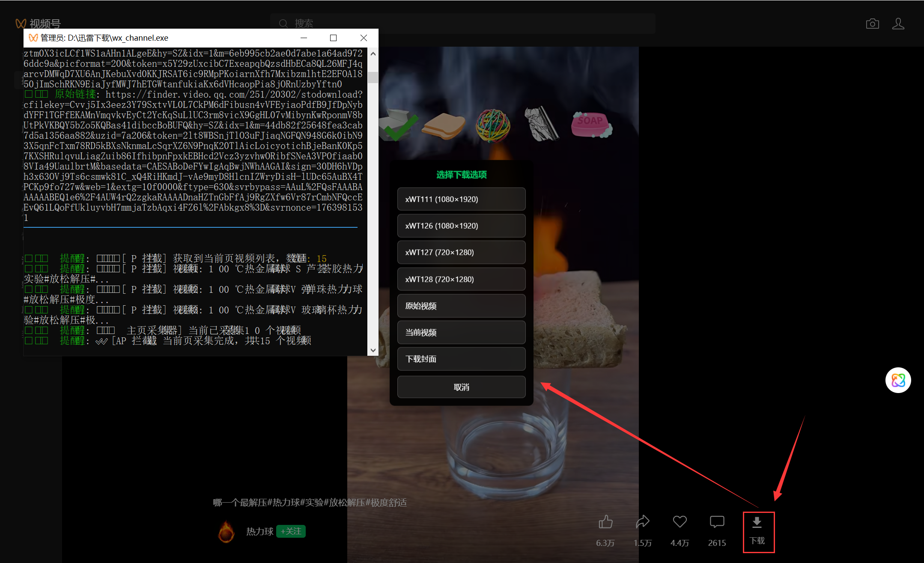The width and height of the screenshot is (924, 563).
Task: Click the 搜索 search field
Action: [x=462, y=24]
